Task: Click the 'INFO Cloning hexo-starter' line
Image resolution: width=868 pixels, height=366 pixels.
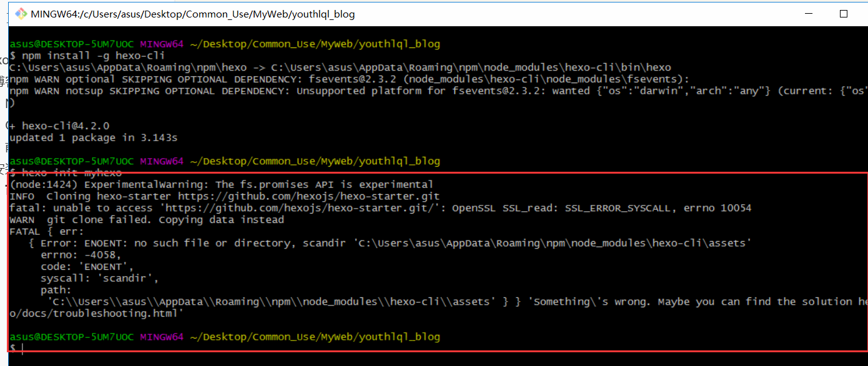Action: click(225, 196)
